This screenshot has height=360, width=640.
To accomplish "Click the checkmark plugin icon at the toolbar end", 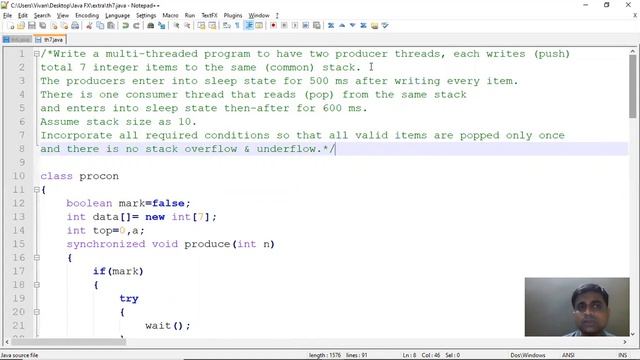I will [385, 26].
